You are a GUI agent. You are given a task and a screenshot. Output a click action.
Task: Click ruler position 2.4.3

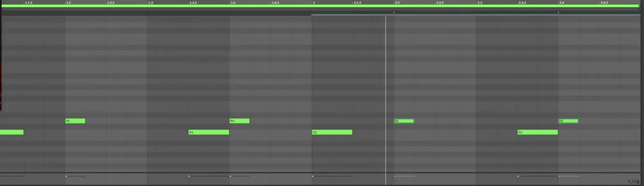(x=604, y=3)
